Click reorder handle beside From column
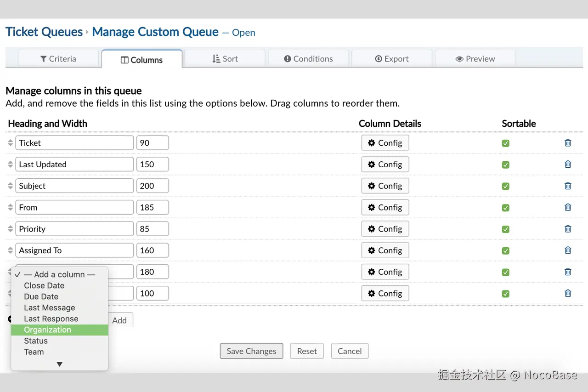Screen dimensions: 588x392 11,208
